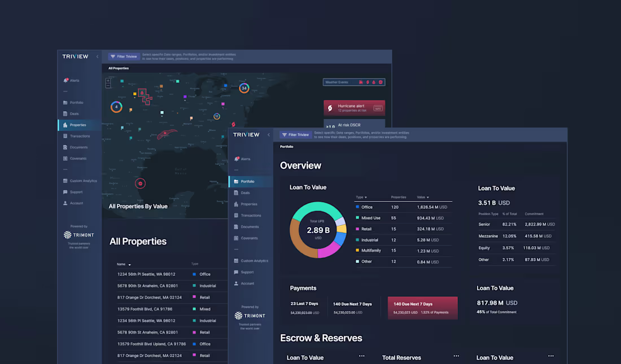Open the Account profile icon
The image size is (621, 364).
(x=236, y=283)
